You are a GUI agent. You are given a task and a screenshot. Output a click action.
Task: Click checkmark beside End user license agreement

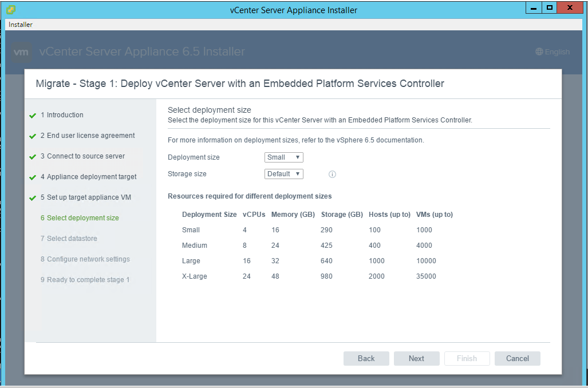click(x=33, y=136)
